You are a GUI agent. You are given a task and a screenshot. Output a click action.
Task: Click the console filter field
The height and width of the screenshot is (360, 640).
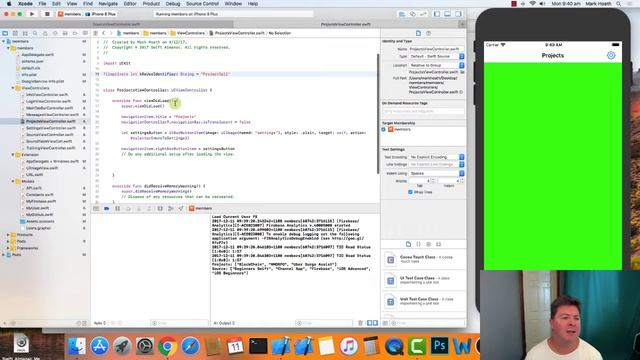click(x=324, y=323)
